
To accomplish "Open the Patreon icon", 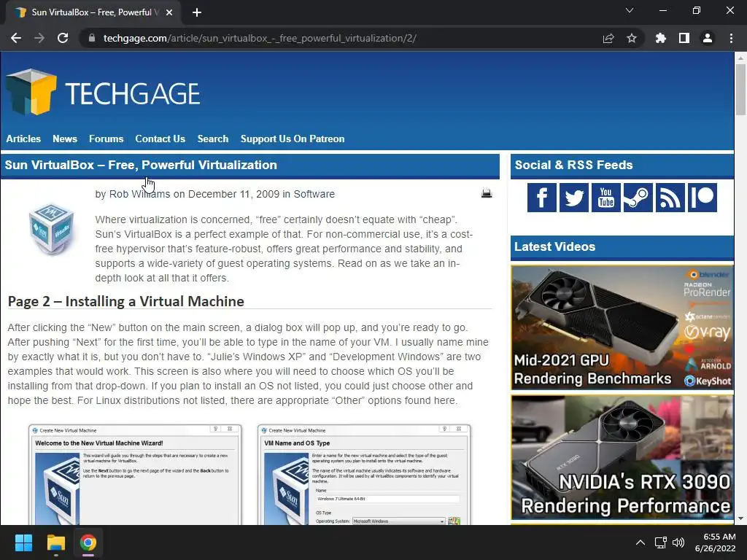I will pyautogui.click(x=703, y=198).
